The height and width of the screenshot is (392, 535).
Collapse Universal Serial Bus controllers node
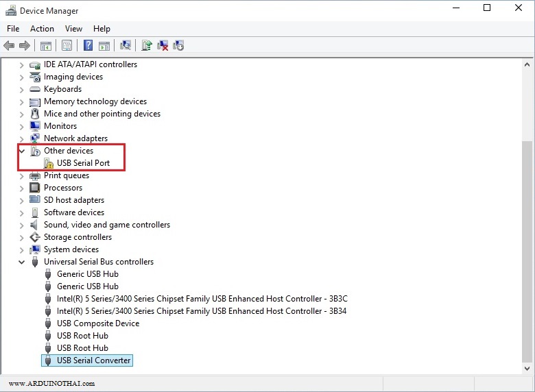click(x=22, y=262)
